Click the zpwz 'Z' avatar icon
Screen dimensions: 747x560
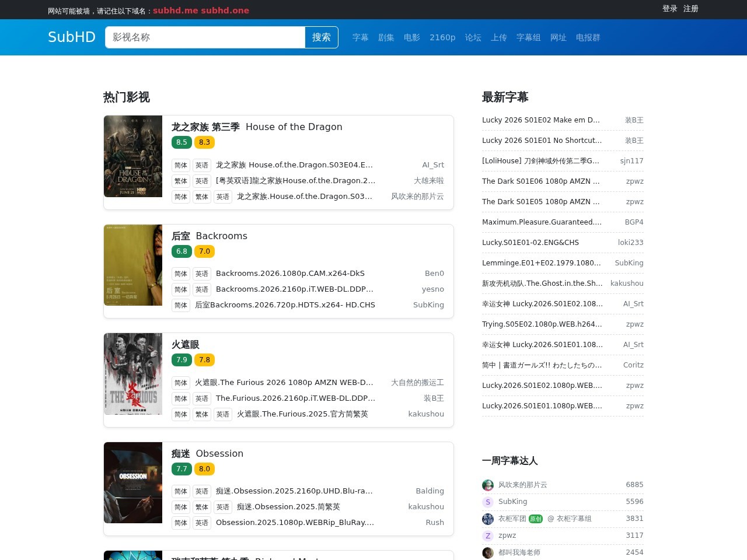[x=488, y=535]
